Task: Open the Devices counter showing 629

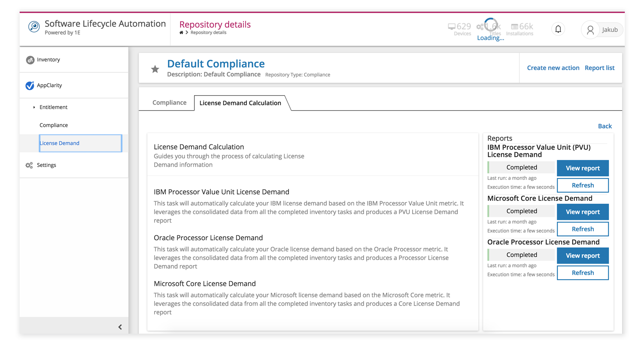Action: pyautogui.click(x=459, y=29)
